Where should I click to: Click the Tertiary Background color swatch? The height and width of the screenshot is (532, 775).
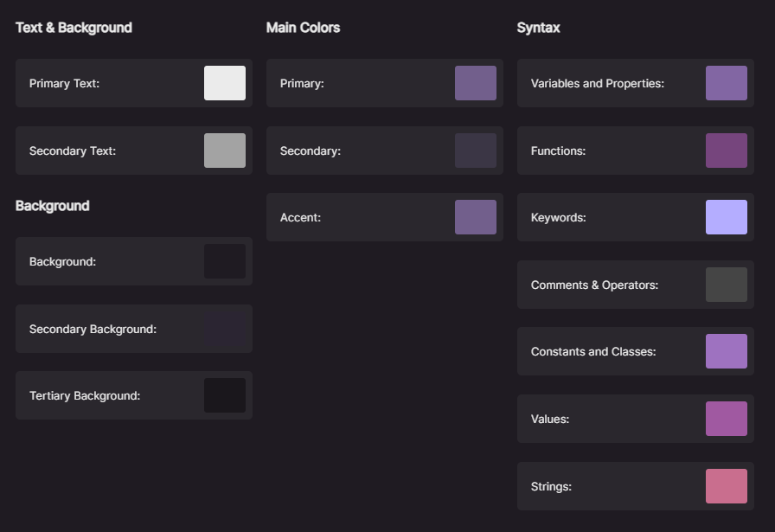click(225, 395)
